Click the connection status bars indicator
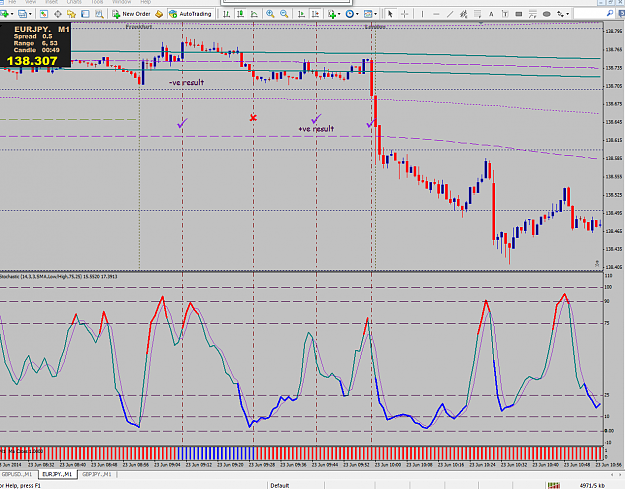This screenshot has height=489, width=625. [554, 485]
